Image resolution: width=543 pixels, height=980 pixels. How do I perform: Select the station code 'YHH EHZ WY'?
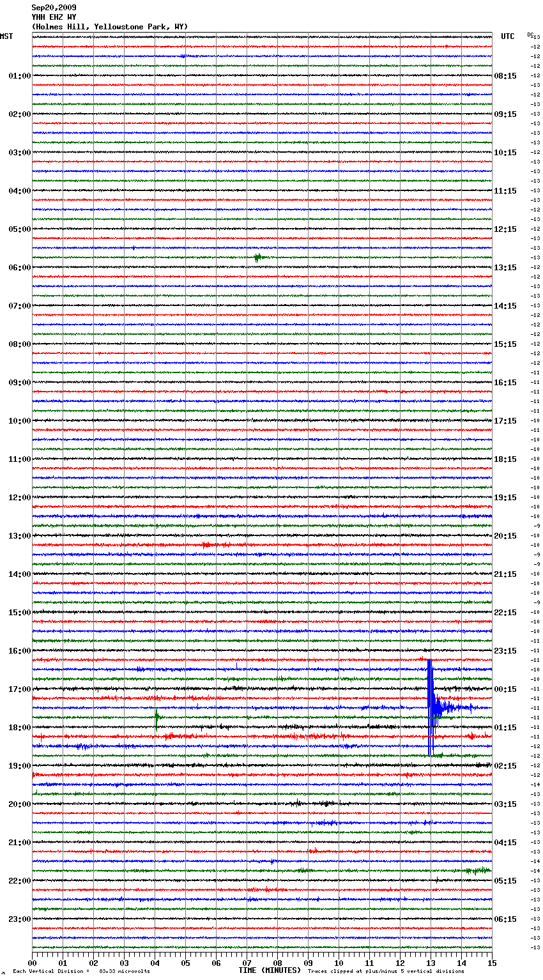pyautogui.click(x=54, y=17)
